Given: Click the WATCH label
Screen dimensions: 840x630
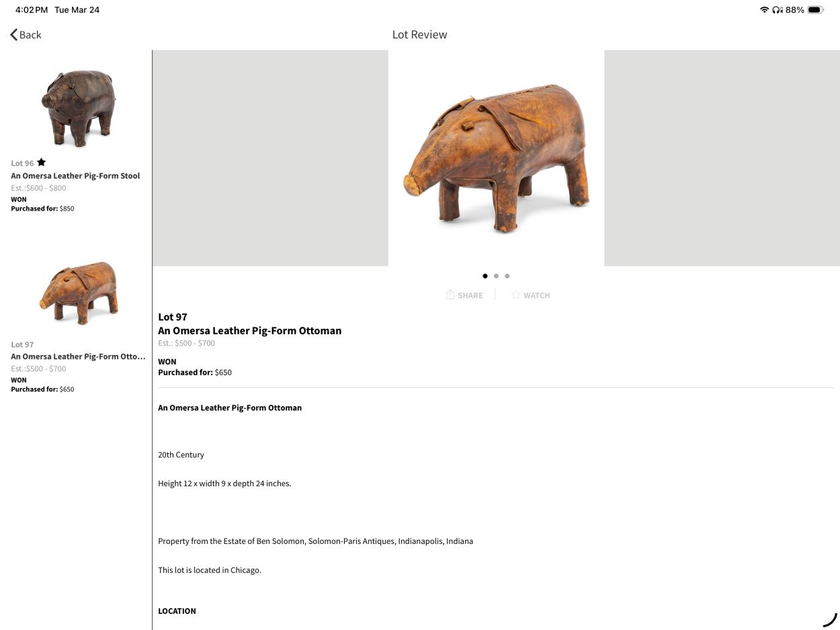Looking at the screenshot, I should (x=536, y=295).
